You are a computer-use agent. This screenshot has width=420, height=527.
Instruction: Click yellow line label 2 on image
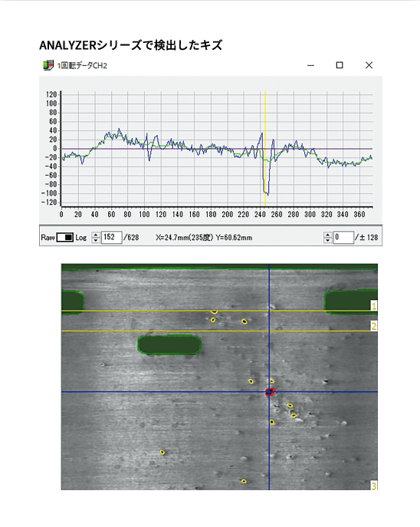pos(374,326)
